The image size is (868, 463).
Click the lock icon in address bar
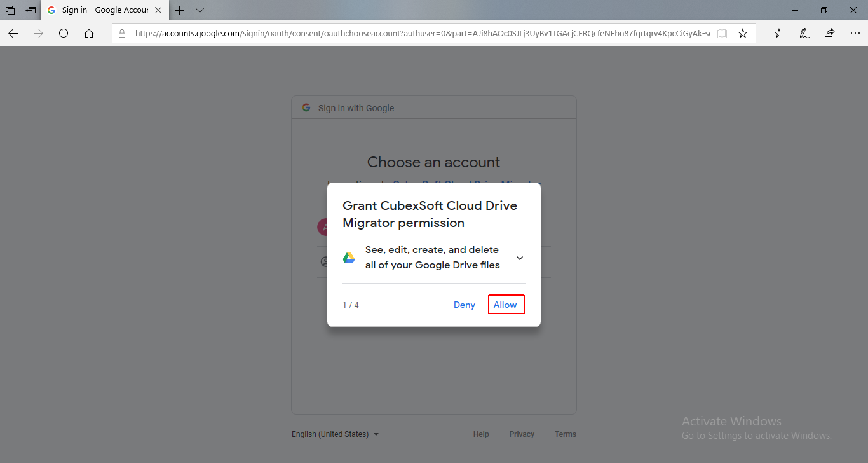click(123, 34)
